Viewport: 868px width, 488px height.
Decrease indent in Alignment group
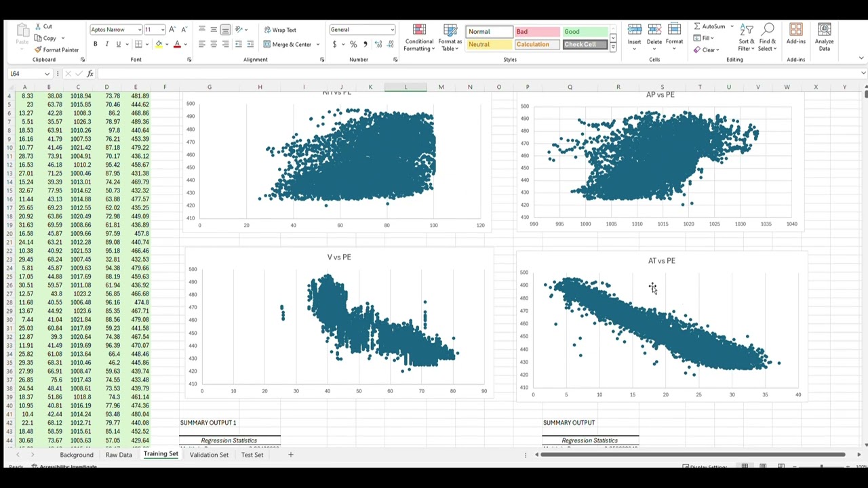238,44
